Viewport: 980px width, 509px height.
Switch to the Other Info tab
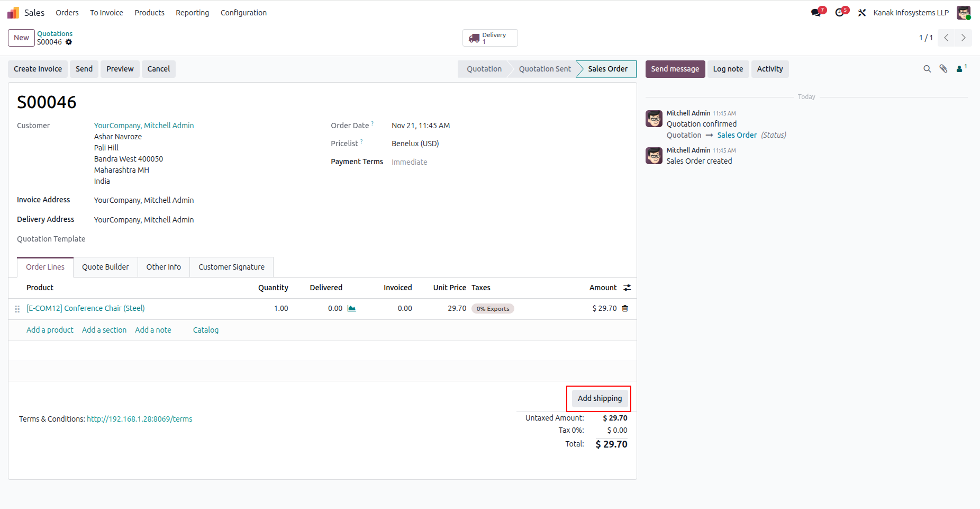[x=163, y=267]
